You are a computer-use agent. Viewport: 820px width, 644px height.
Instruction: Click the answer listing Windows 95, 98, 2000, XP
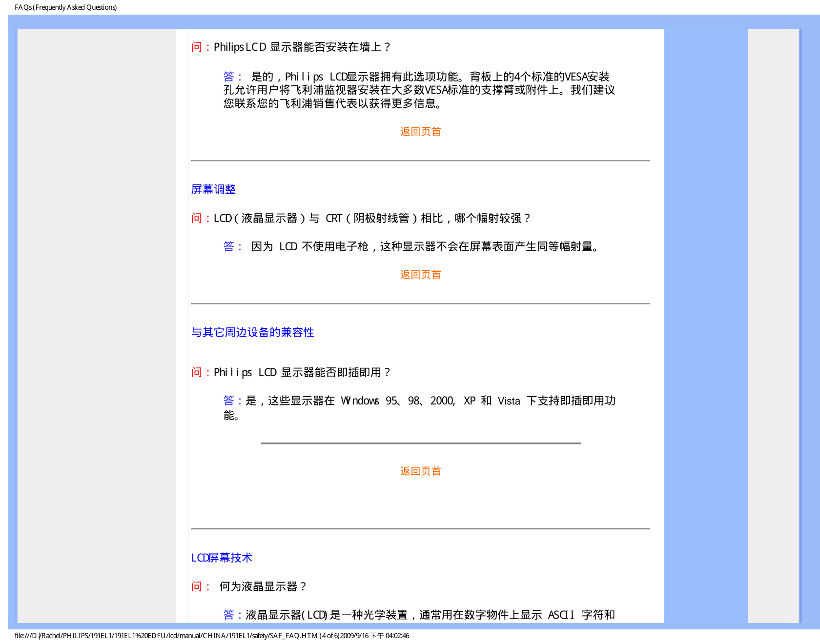(419, 408)
